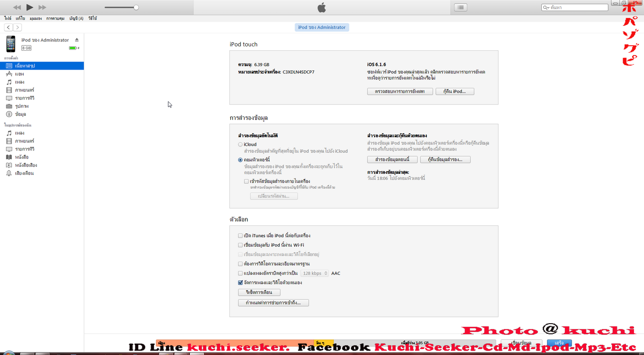The width and height of the screenshot is (644, 355).
Task: Click the ตรวจสอบหารายการอัพเดท button
Action: pos(400,91)
